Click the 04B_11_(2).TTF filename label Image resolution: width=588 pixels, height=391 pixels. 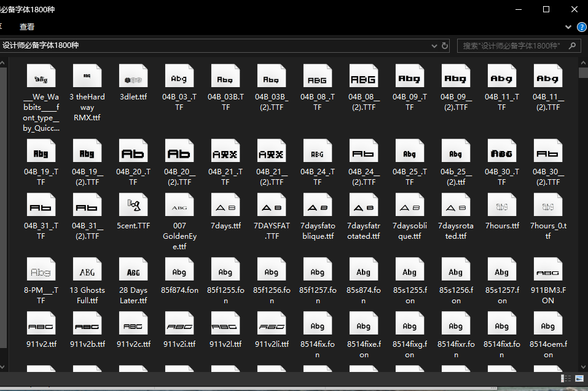click(548, 102)
